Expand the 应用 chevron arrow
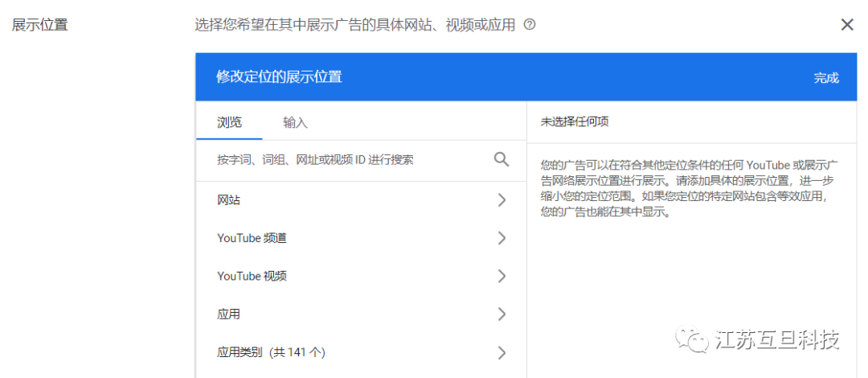Image resolution: width=868 pixels, height=378 pixels. pyautogui.click(x=502, y=314)
